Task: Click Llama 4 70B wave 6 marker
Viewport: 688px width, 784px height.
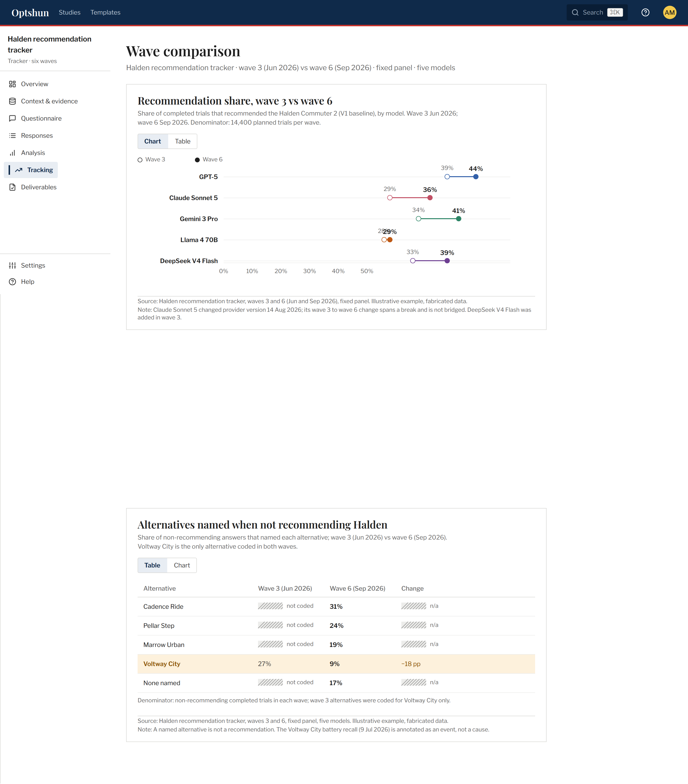Action: pos(390,240)
